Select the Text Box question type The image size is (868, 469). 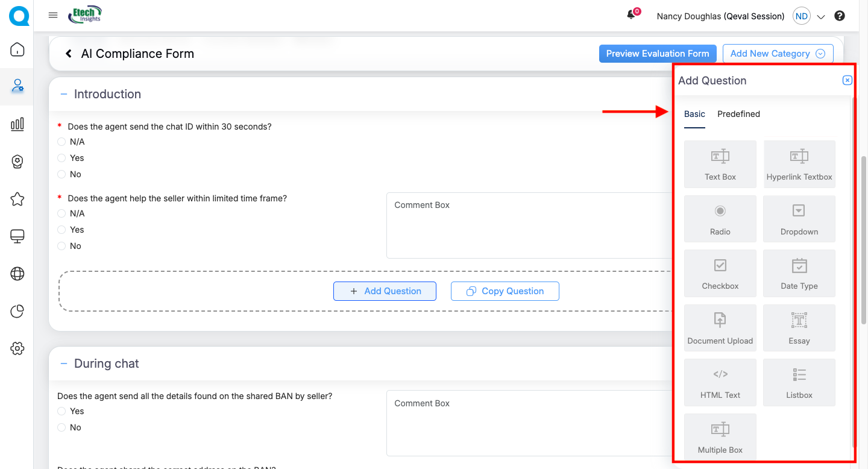tap(720, 165)
